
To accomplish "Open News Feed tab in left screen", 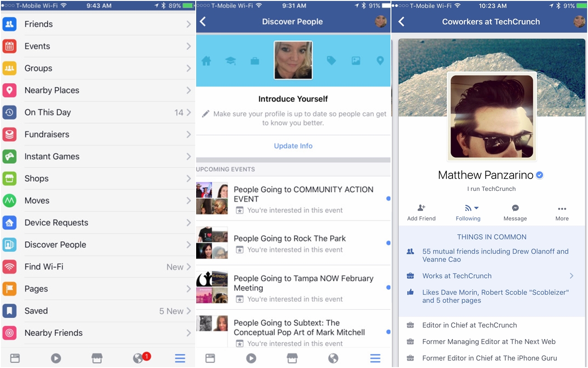I will pyautogui.click(x=15, y=358).
